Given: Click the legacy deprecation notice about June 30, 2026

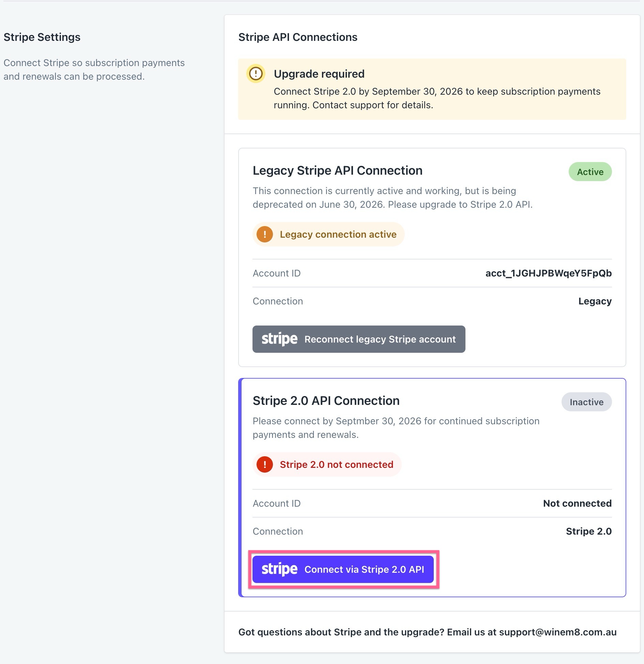Looking at the screenshot, I should 393,197.
